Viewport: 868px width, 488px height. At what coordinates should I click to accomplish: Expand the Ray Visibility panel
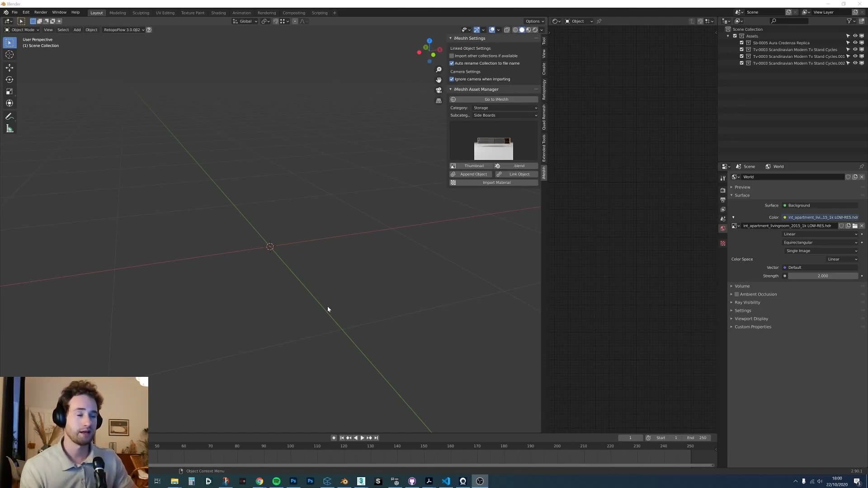pos(747,302)
